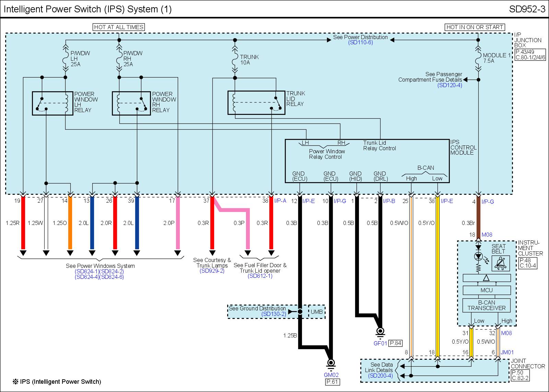Select the red 1.25R wire at pin 19
The height and width of the screenshot is (392, 549).
point(23,223)
